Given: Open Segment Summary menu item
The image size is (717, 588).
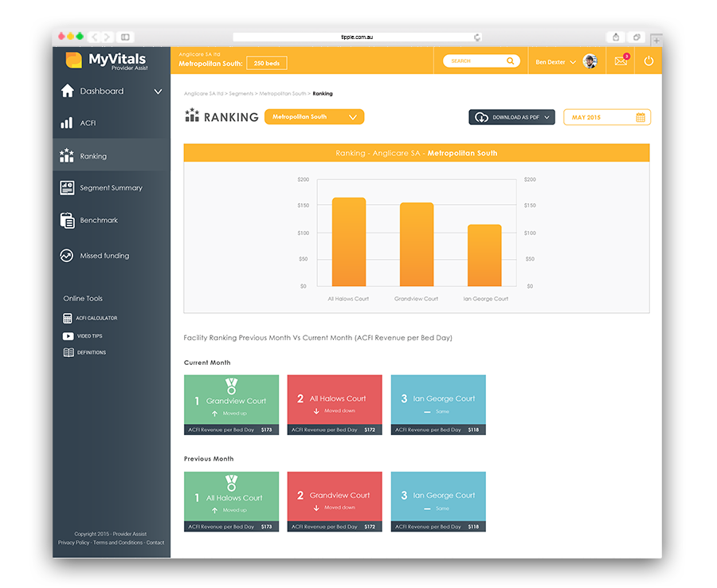Looking at the screenshot, I should coord(112,187).
